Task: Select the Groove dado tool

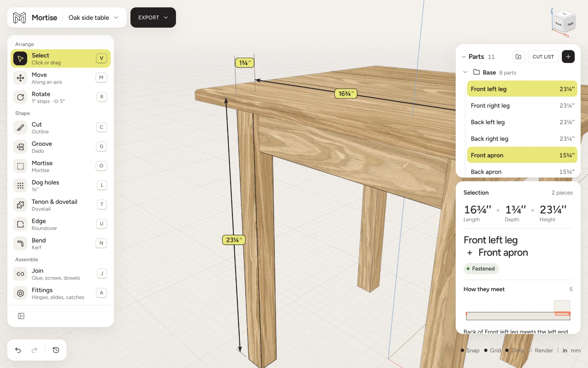Action: (x=61, y=147)
